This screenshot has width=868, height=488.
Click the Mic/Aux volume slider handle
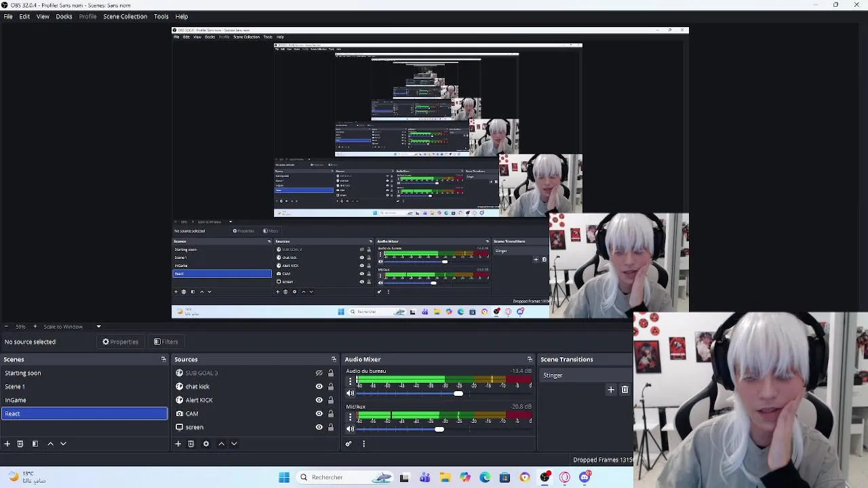(x=439, y=429)
